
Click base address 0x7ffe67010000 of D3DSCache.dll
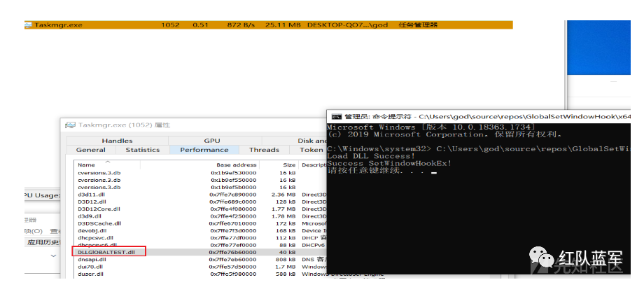point(232,223)
